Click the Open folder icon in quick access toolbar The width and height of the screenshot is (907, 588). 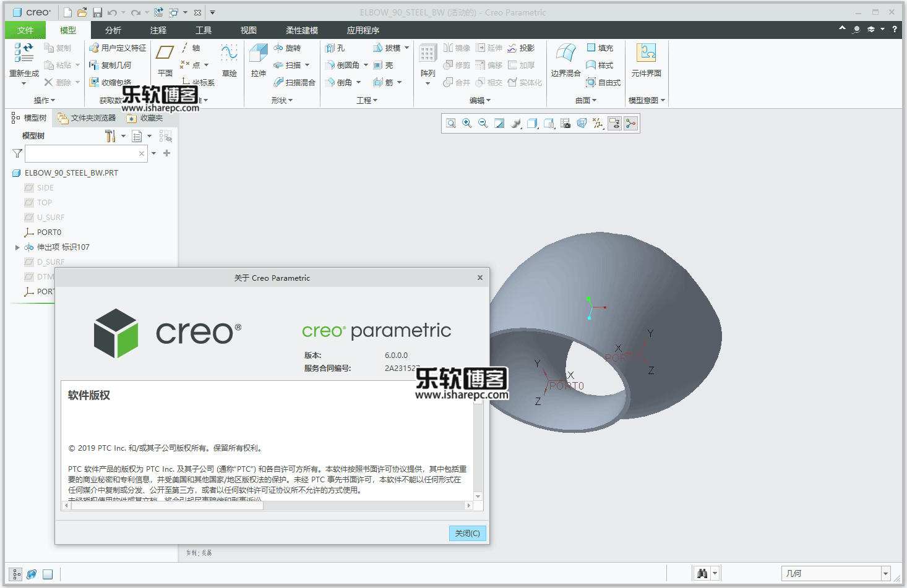[x=82, y=12]
